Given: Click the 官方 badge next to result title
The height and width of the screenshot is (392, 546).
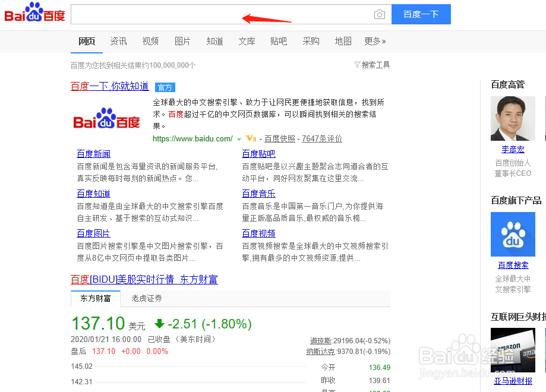Looking at the screenshot, I should pyautogui.click(x=165, y=87).
